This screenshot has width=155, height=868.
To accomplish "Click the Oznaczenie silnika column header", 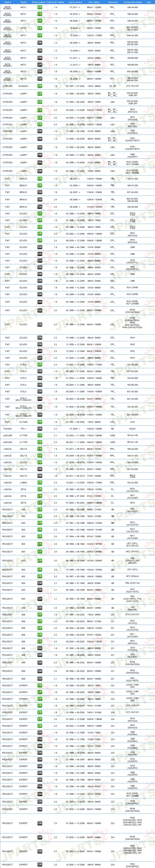I will point(133,2).
